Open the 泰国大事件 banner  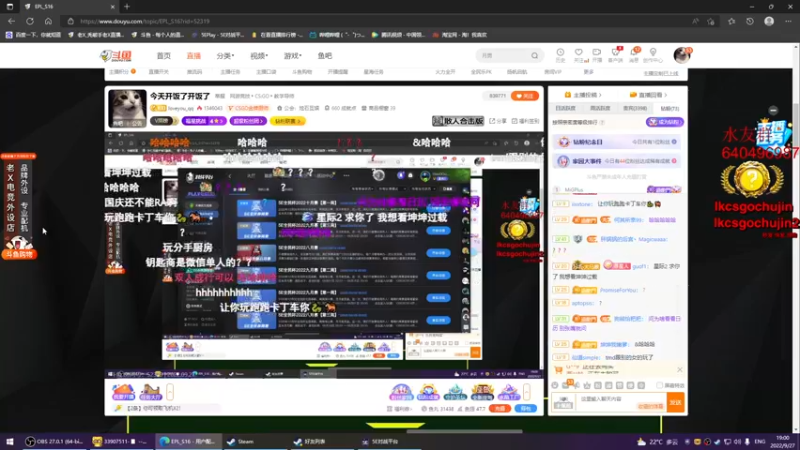[617, 161]
